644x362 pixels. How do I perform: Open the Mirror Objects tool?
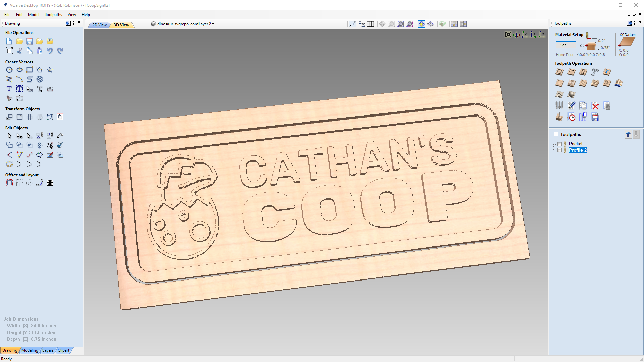(40, 117)
